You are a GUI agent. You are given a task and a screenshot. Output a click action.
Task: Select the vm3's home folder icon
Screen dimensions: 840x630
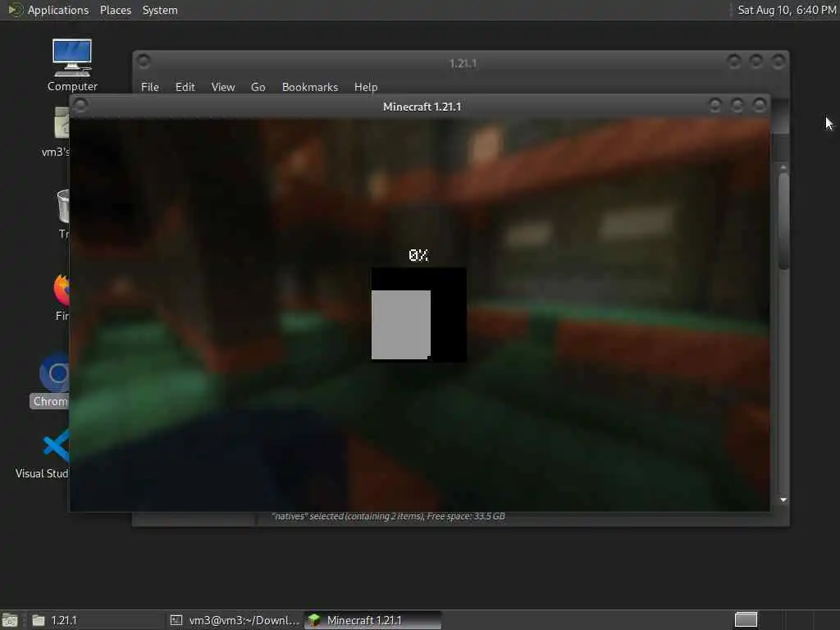click(x=56, y=132)
